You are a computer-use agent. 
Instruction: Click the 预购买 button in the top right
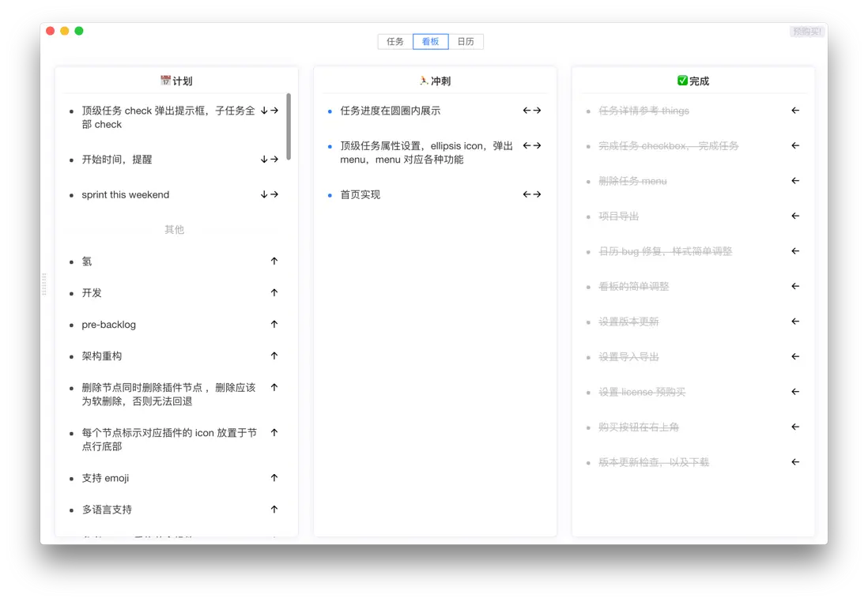pyautogui.click(x=806, y=32)
